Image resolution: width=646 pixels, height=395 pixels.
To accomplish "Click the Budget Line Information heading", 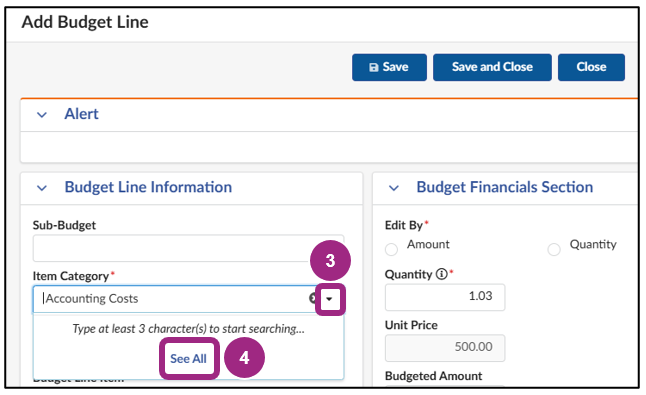I will pyautogui.click(x=148, y=187).
